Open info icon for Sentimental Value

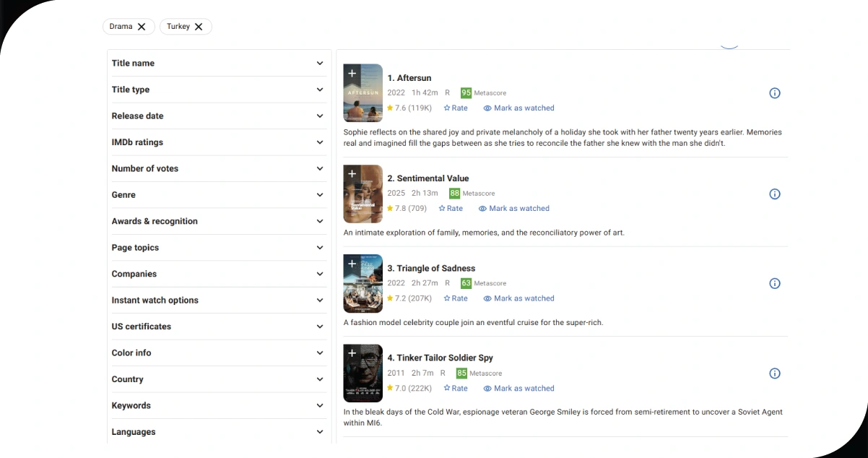[775, 194]
